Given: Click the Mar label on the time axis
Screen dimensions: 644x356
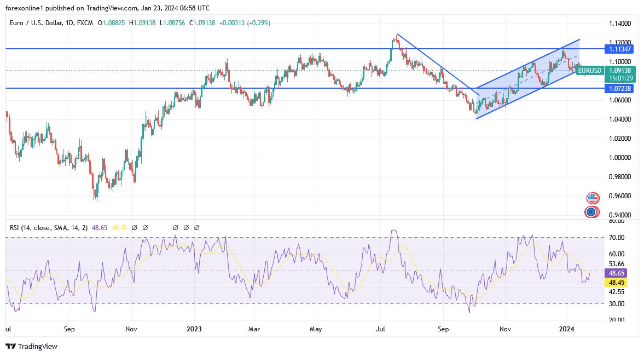Looking at the screenshot, I should (x=255, y=329).
